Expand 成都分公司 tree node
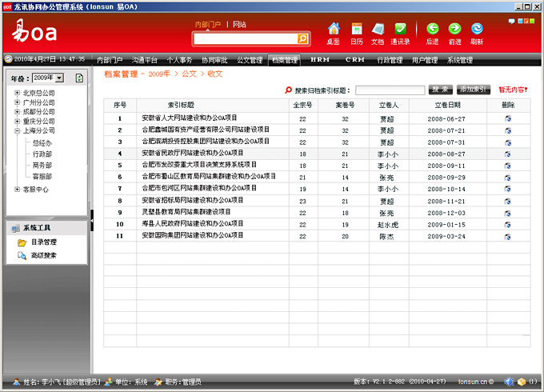 (x=17, y=112)
